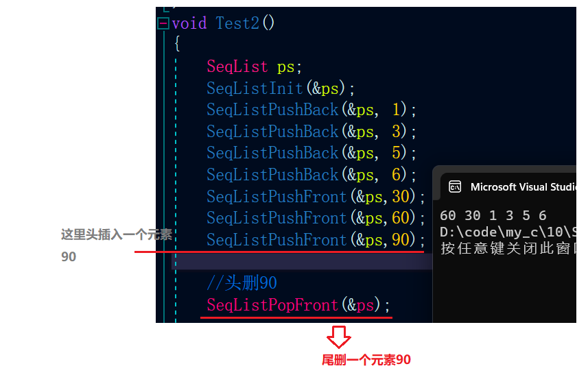Click the SeqListPushBack(&ps, 3) line

click(x=311, y=132)
